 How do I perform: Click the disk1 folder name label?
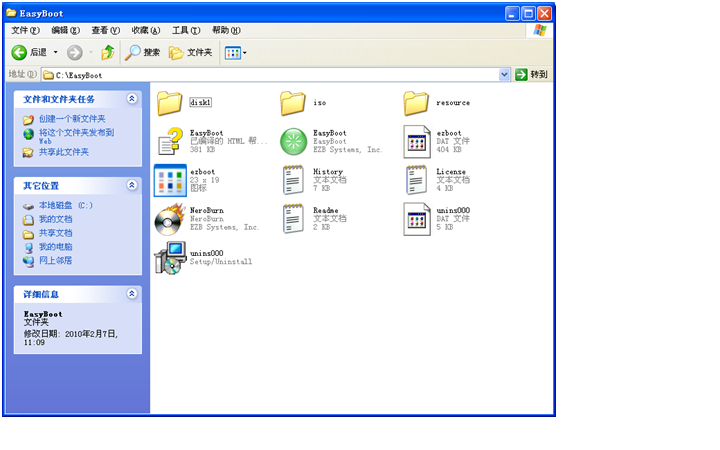click(x=201, y=102)
